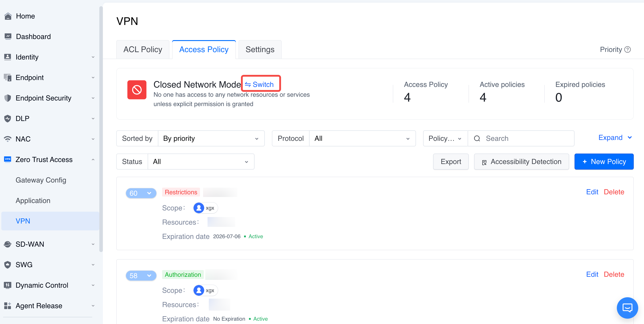Click the New Policy button

tap(604, 162)
